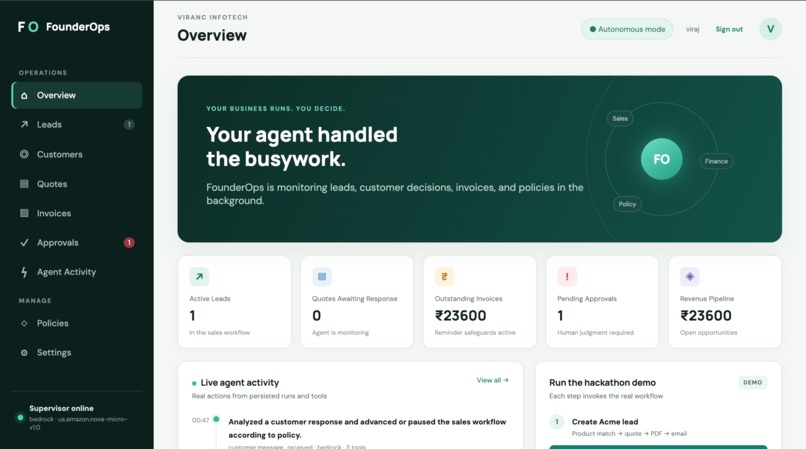This screenshot has width=806, height=449.
Task: Click the Create Acme lead step
Action: [605, 422]
